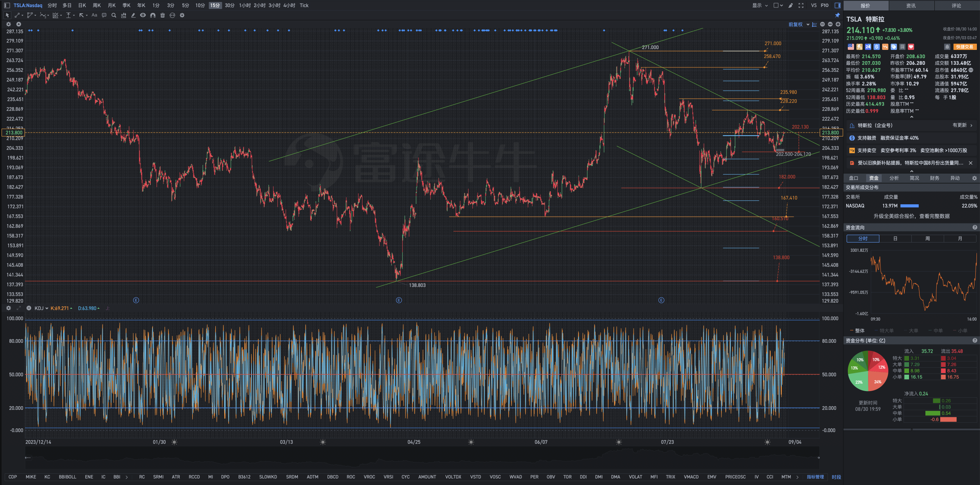Click the lightning level-1 quote icon

coord(859,47)
